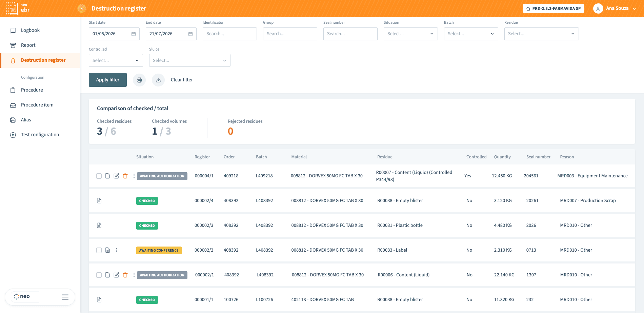Download the register with export icon
The image size is (644, 313).
(x=158, y=80)
